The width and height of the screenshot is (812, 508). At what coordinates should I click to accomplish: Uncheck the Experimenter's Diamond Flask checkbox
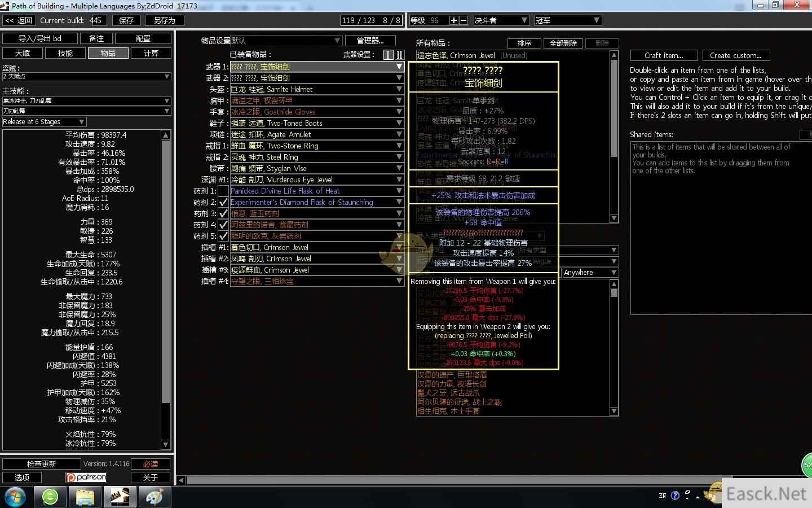coord(223,202)
